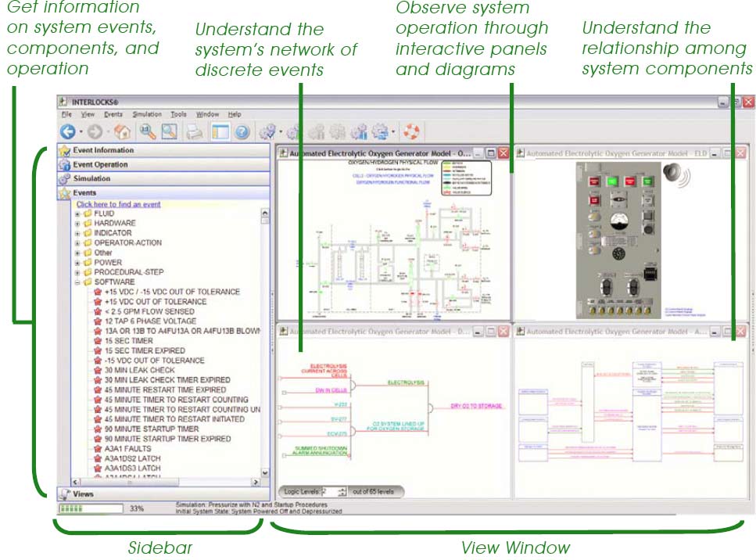Viewport: 756px width, 560px height.
Task: Click the gears with monitor toolbar icon
Action: (x=381, y=131)
